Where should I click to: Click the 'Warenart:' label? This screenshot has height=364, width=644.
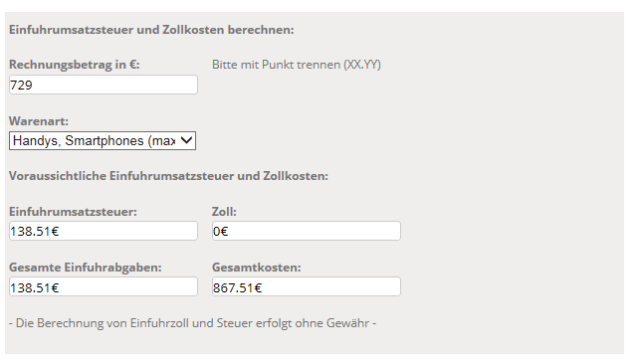(39, 121)
